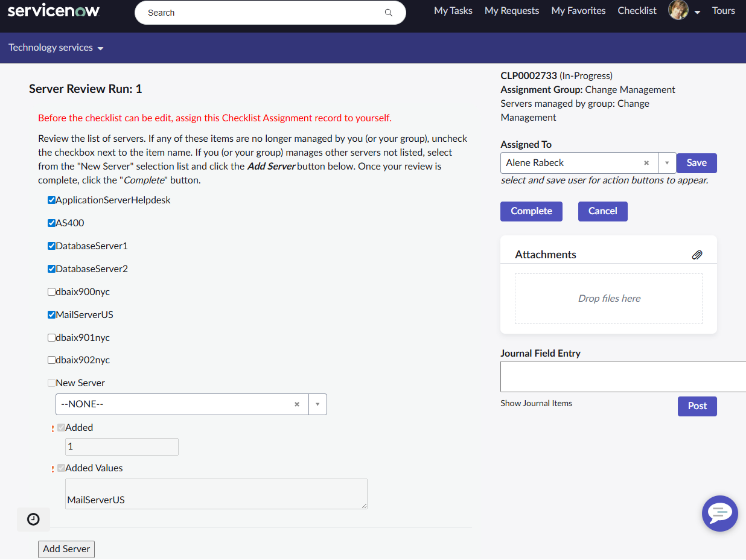Open the New Server selection dropdown arrow
The width and height of the screenshot is (746, 560).
coord(317,404)
